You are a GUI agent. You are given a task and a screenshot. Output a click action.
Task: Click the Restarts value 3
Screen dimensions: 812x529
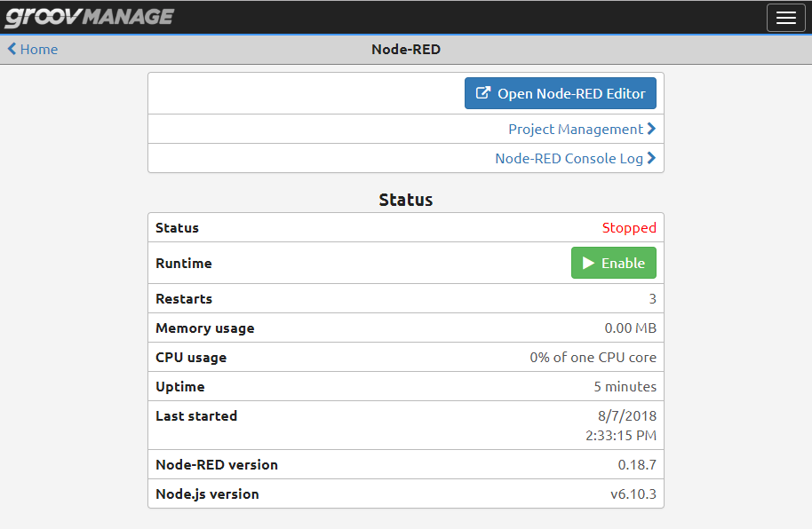[652, 298]
